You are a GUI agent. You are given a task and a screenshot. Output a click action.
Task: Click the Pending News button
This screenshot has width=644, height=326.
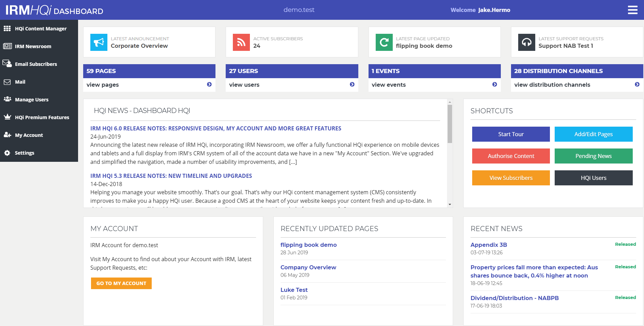coord(594,156)
